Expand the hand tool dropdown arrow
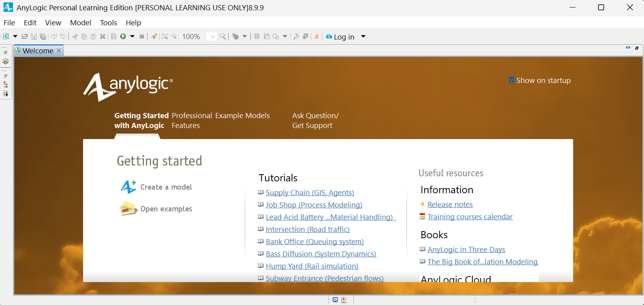The image size is (644, 305). (x=244, y=36)
